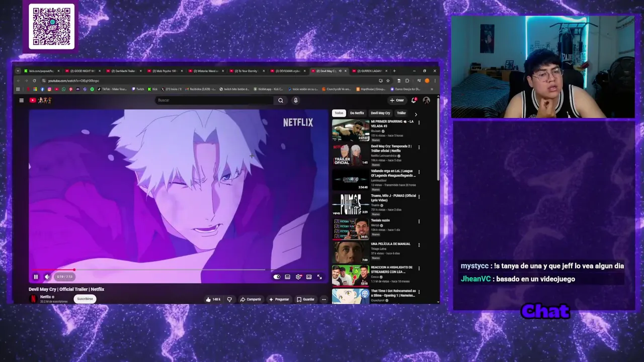Click the Compartir share button
644x362 pixels.
[x=251, y=299]
